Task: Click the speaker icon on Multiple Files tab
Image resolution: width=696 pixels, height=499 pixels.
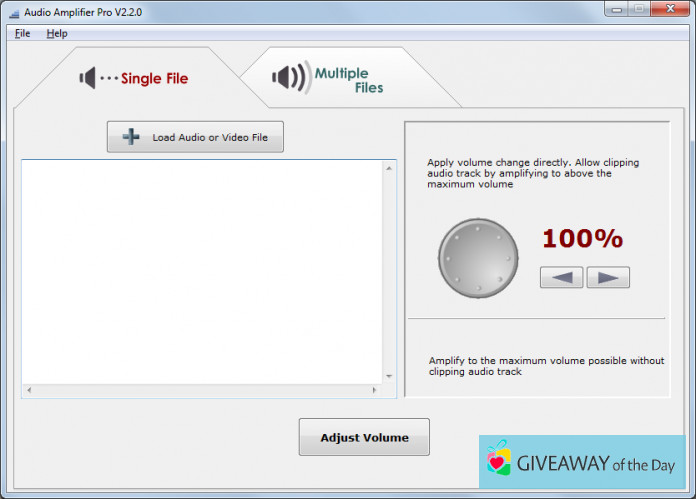Action: tap(289, 78)
